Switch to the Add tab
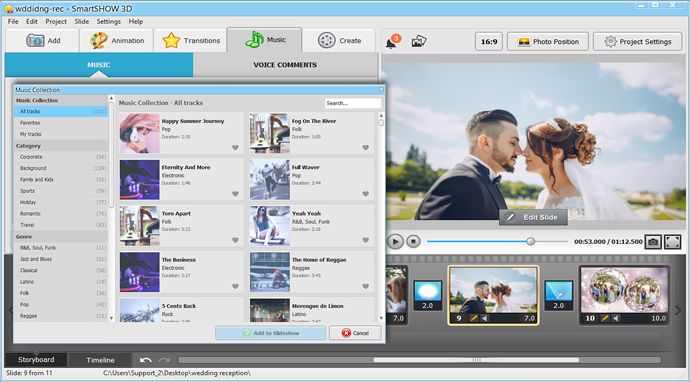The width and height of the screenshot is (690, 382). coord(42,40)
